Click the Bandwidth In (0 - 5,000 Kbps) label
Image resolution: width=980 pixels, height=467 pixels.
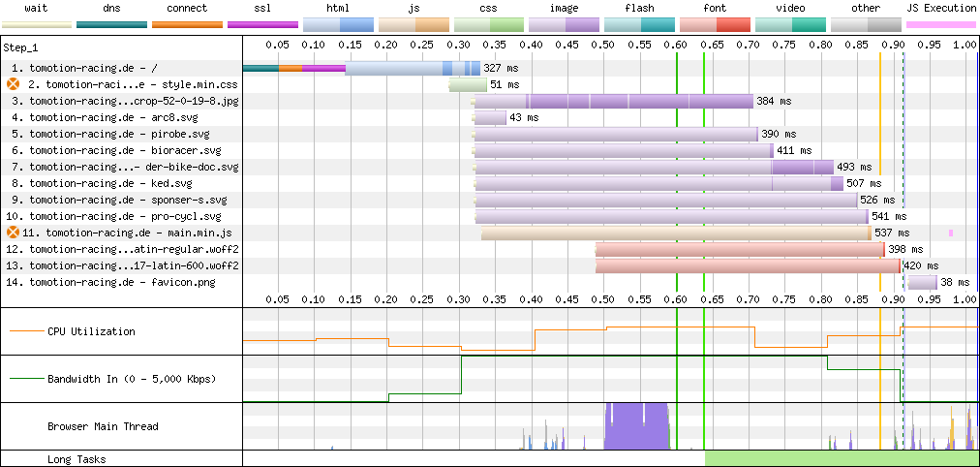click(x=131, y=379)
